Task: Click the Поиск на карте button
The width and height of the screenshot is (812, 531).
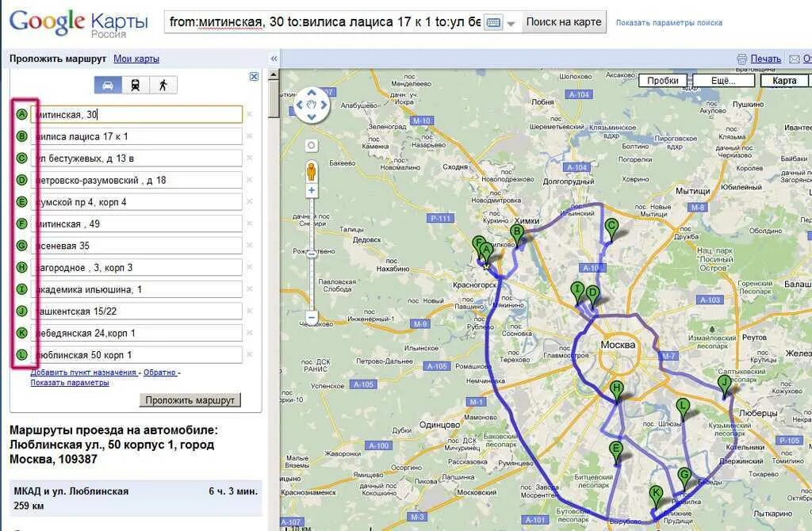Action: click(x=564, y=22)
